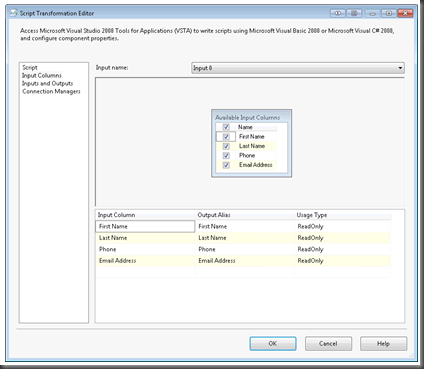Edit the Email Address output alias

(x=245, y=260)
